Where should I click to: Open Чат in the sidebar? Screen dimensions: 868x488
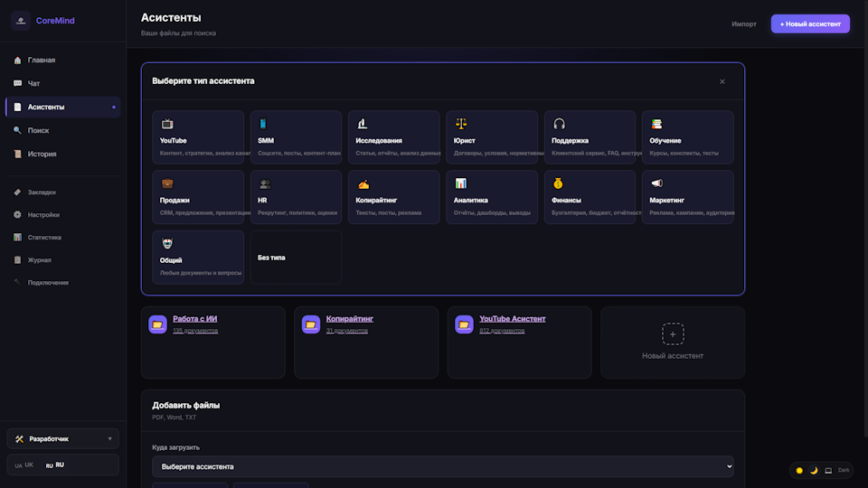point(34,84)
